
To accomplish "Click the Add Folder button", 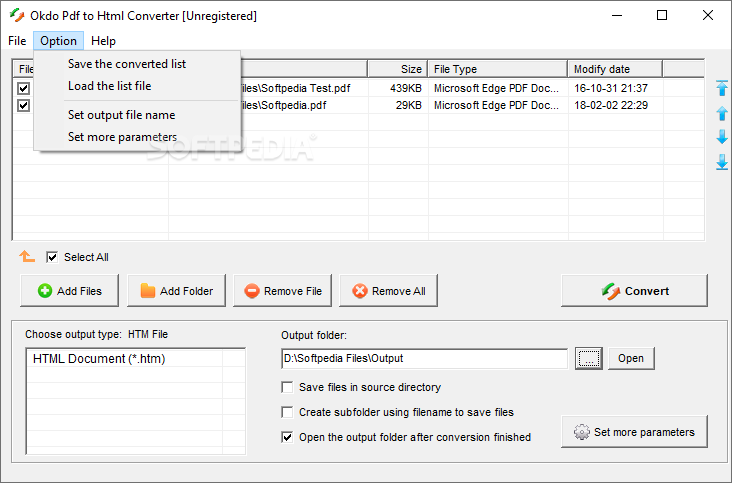I will (176, 291).
